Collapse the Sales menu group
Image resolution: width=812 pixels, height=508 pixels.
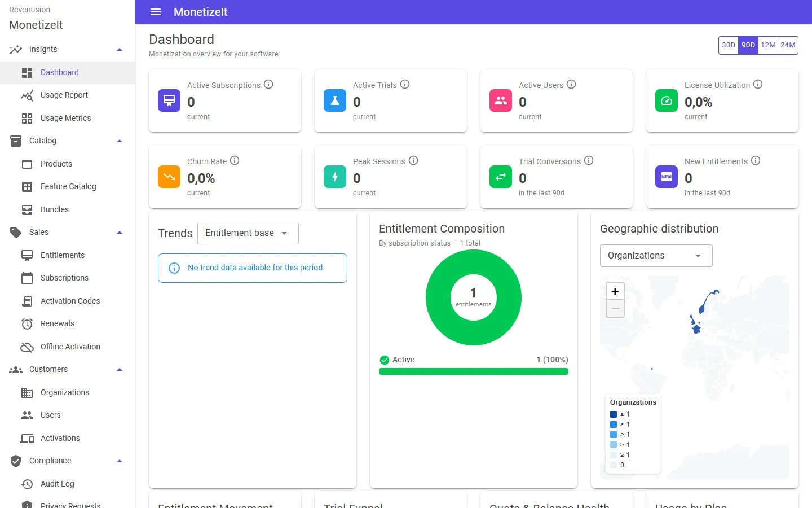120,233
